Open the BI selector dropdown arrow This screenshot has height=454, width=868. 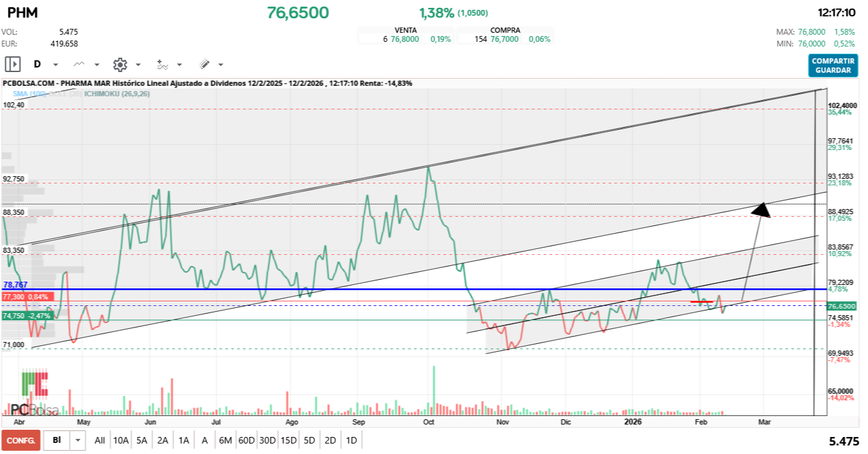[79, 440]
